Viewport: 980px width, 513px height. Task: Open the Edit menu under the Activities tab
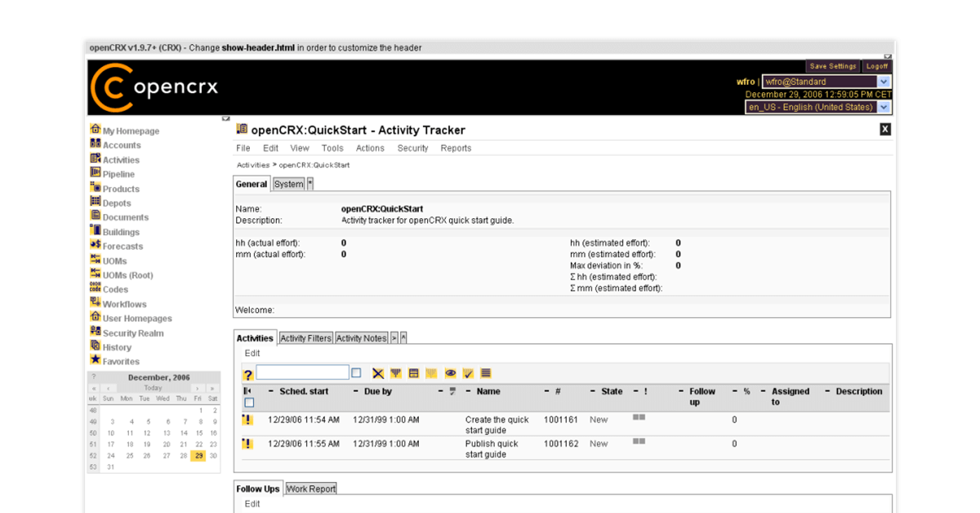[x=252, y=354]
